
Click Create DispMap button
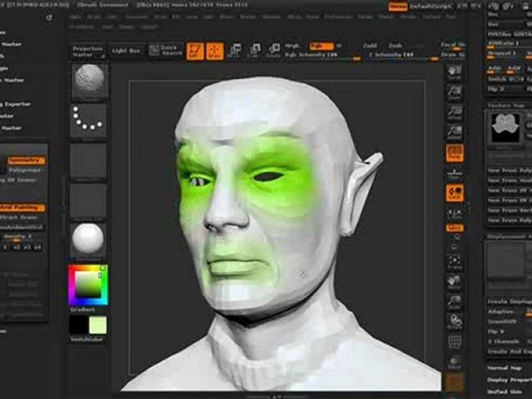510,301
